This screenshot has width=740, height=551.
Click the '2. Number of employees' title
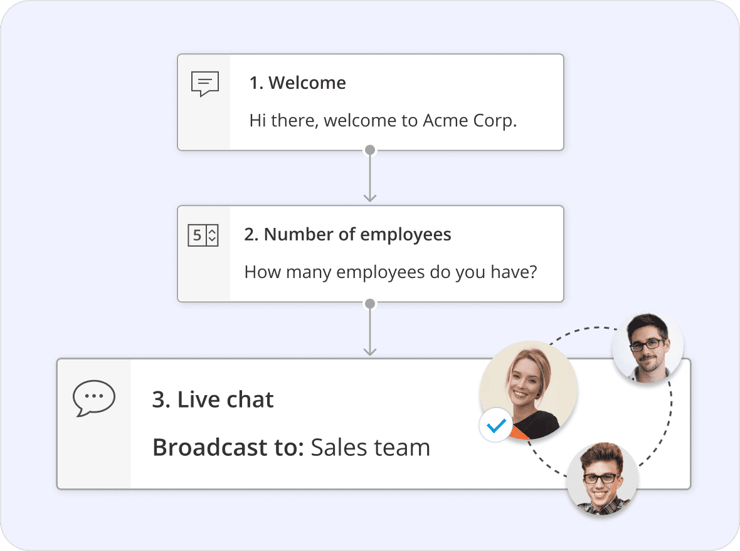347,234
